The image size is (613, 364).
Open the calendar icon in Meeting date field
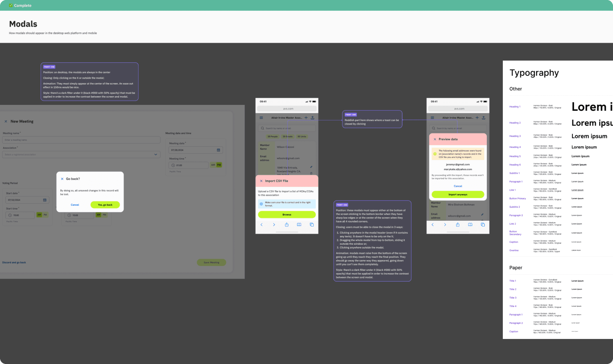(x=218, y=150)
